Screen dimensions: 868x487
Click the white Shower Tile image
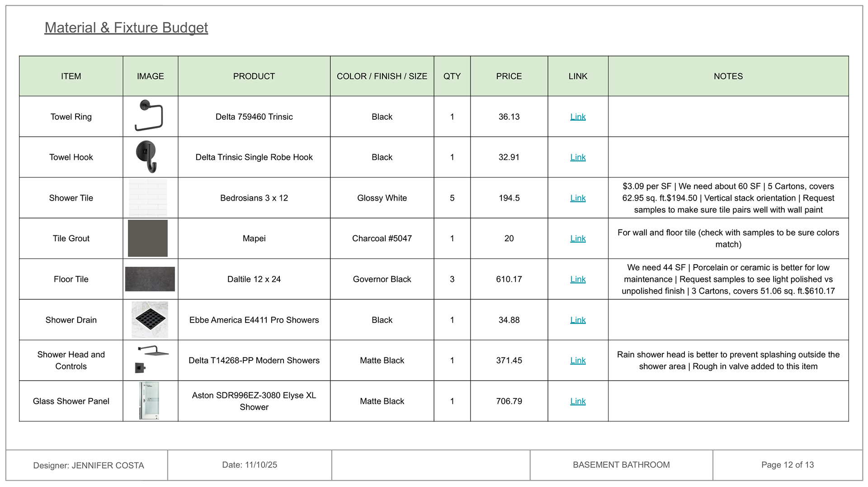tap(148, 198)
